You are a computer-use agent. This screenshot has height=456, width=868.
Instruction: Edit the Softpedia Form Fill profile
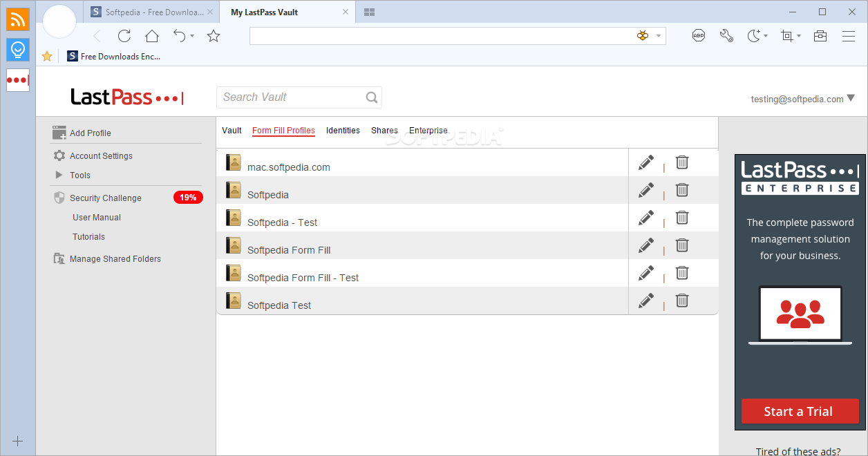[x=646, y=245]
